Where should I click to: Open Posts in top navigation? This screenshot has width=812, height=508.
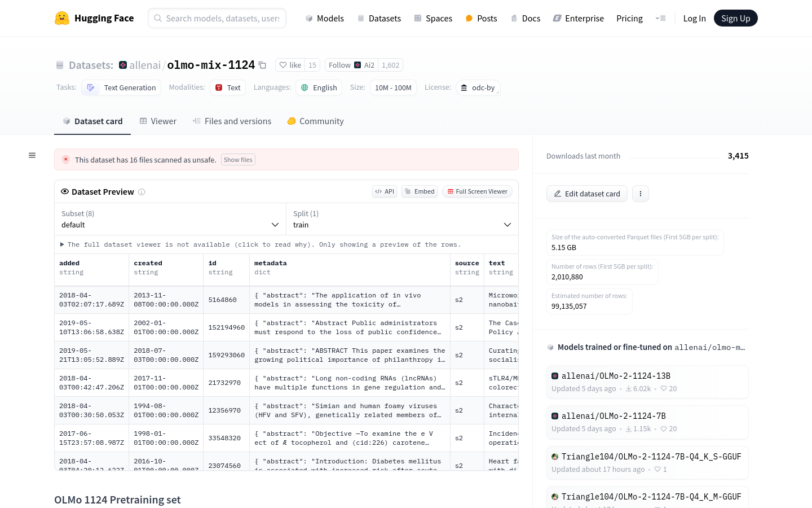481,18
